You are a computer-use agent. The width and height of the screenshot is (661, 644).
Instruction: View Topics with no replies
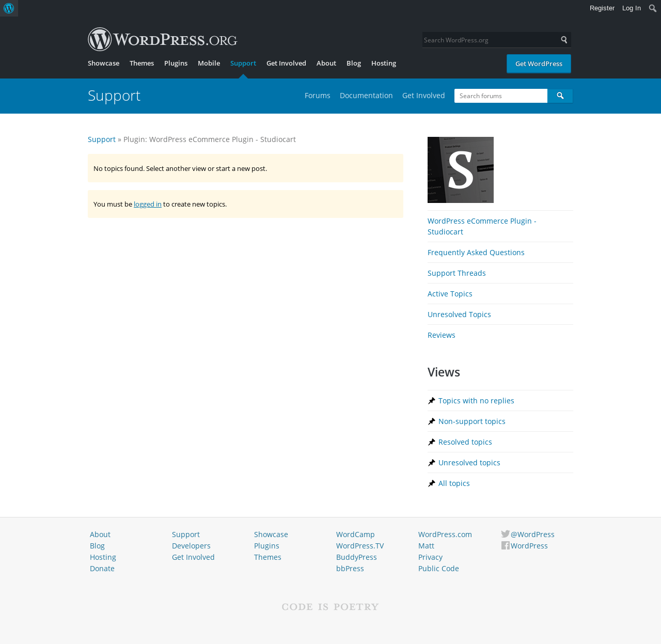pyautogui.click(x=476, y=401)
